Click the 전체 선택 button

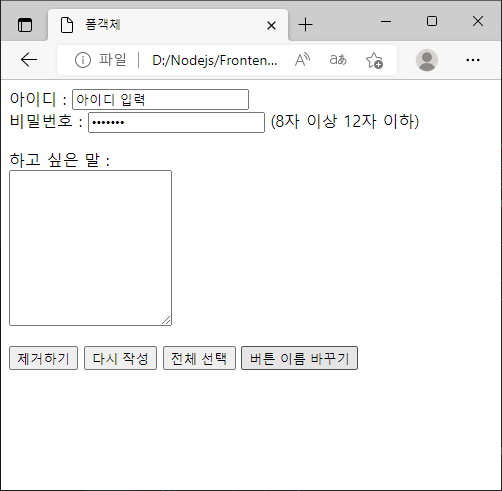[199, 358]
